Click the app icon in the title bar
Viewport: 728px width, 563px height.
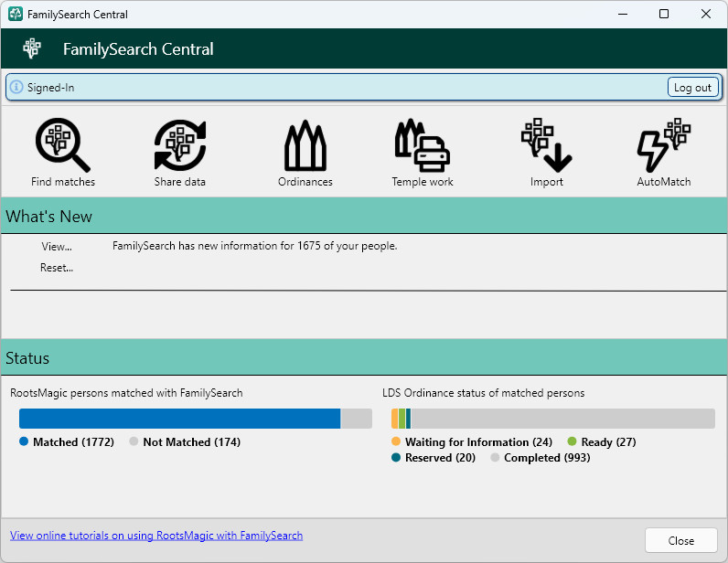16,14
